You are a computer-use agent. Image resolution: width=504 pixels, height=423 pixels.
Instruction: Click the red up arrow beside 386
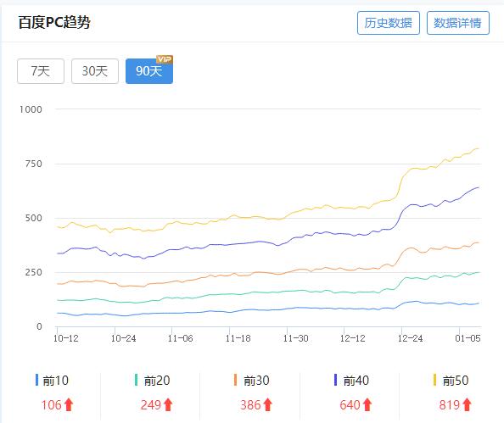click(268, 404)
